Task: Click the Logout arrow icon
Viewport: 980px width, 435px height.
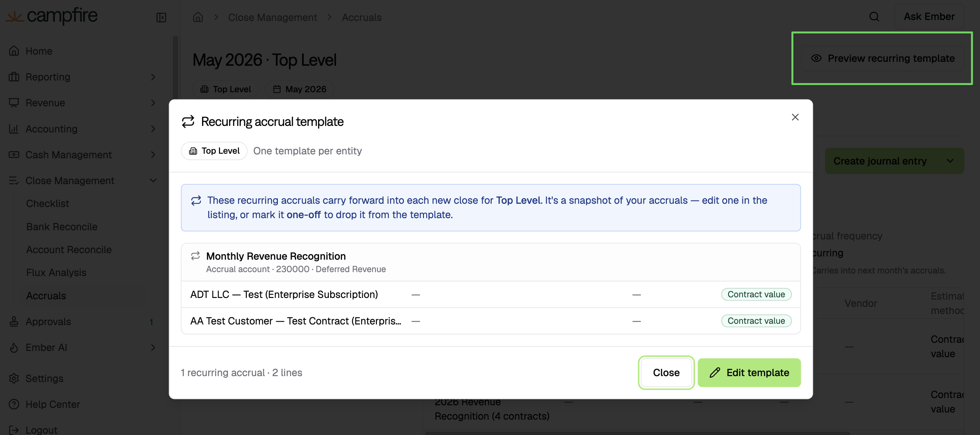Action: (x=14, y=430)
